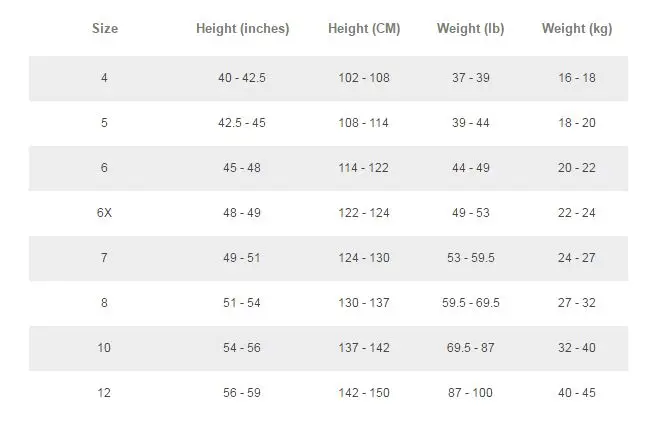
Task: Click the 40 - 45 kg cell
Action: [577, 393]
